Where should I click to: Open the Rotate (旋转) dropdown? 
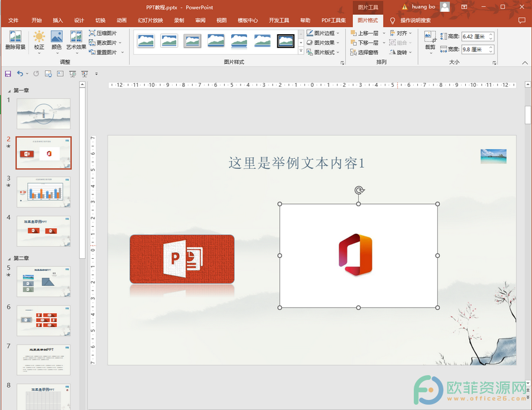pyautogui.click(x=401, y=52)
